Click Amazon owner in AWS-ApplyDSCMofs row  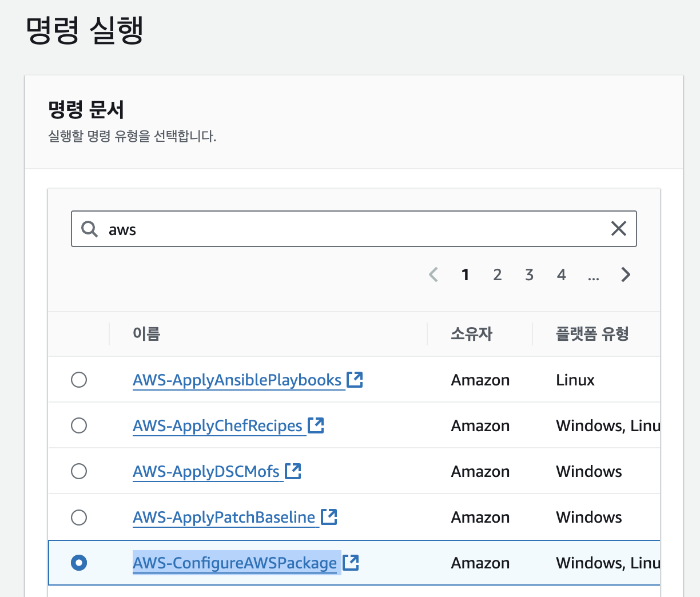(x=480, y=472)
